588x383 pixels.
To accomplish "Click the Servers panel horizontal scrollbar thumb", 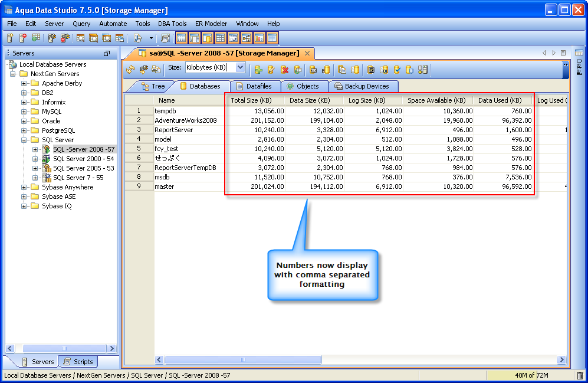I will click(x=64, y=349).
